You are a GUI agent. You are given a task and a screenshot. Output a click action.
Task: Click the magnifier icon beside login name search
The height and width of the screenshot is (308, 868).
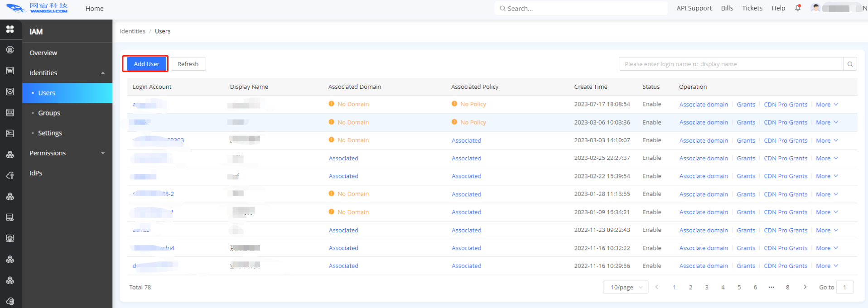pyautogui.click(x=850, y=64)
